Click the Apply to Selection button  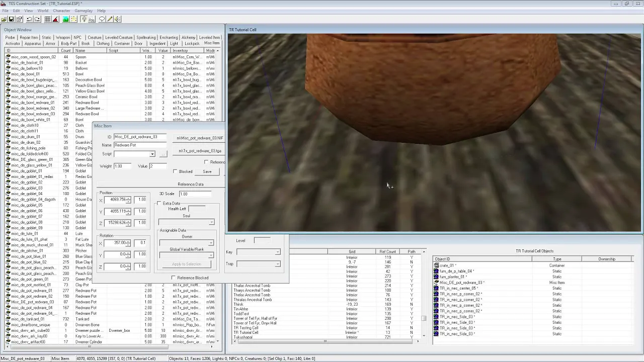(x=186, y=264)
